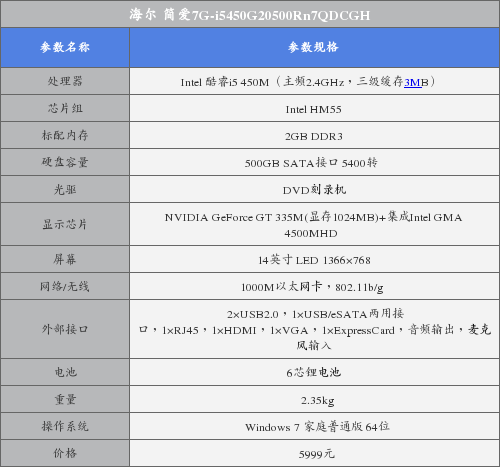The width and height of the screenshot is (500, 467).
Task: Click the Windows 7 家庭普通版 64位 value
Action: tap(317, 427)
